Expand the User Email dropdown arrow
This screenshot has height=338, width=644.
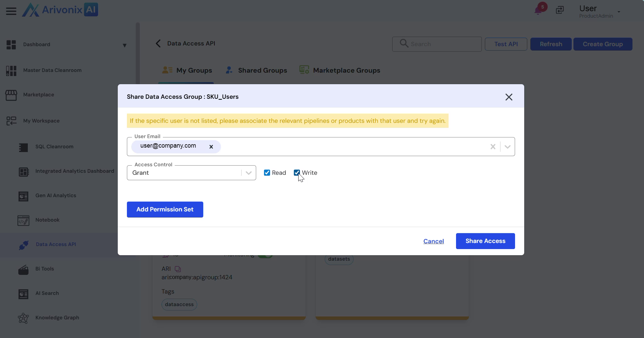coord(507,147)
